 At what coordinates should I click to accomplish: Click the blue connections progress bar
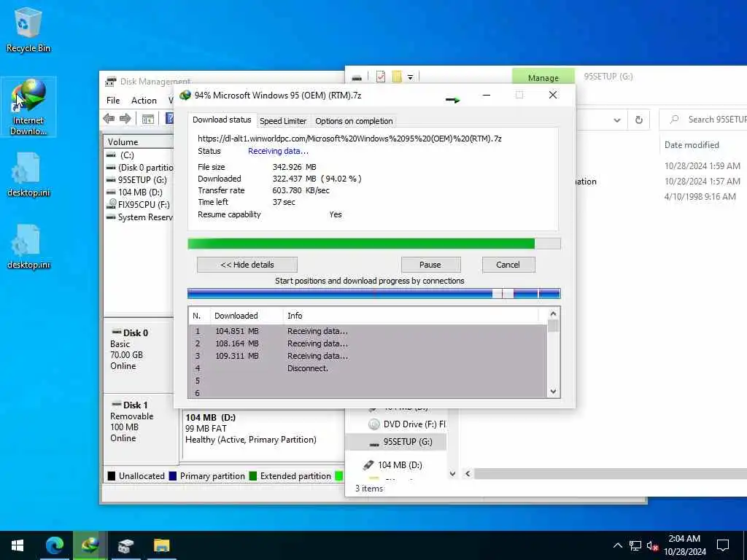point(374,293)
